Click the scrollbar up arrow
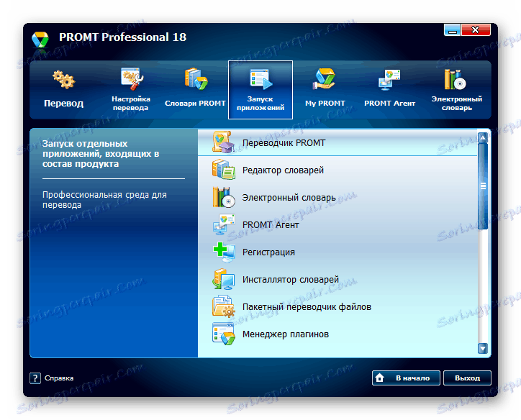Image resolution: width=521 pixels, height=420 pixels. [x=483, y=138]
